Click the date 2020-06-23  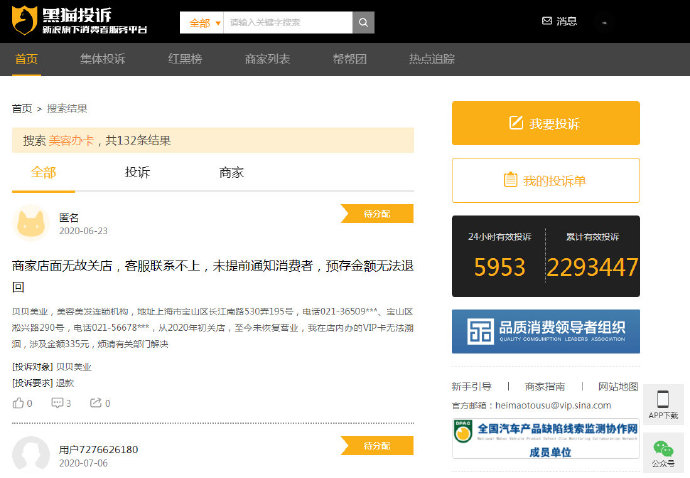[83, 231]
